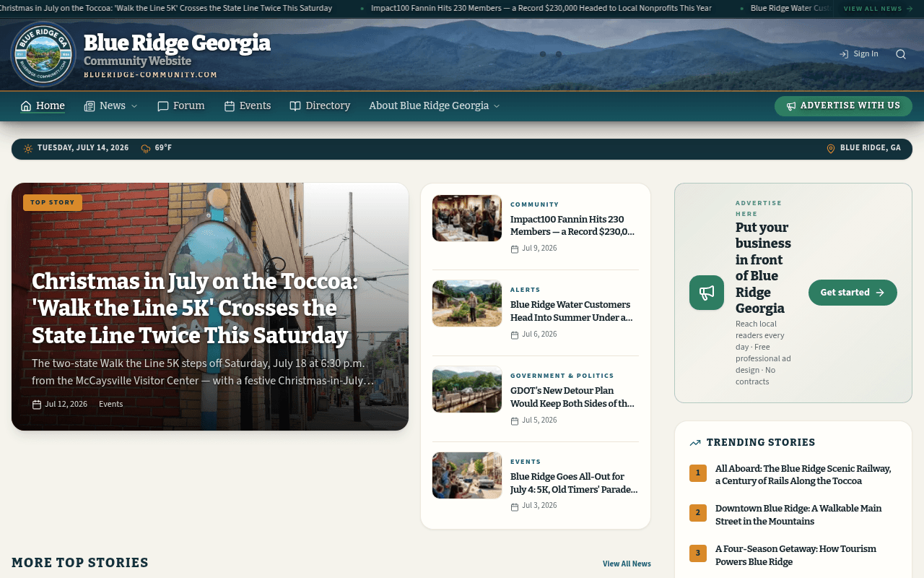
Task: Click View All News in ticker bar
Action: pyautogui.click(x=878, y=9)
